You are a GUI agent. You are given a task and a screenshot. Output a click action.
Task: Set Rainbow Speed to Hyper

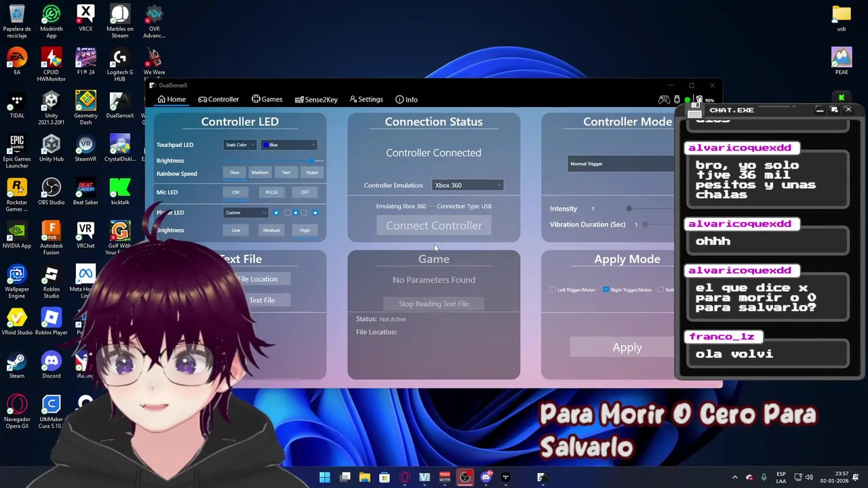(x=312, y=172)
